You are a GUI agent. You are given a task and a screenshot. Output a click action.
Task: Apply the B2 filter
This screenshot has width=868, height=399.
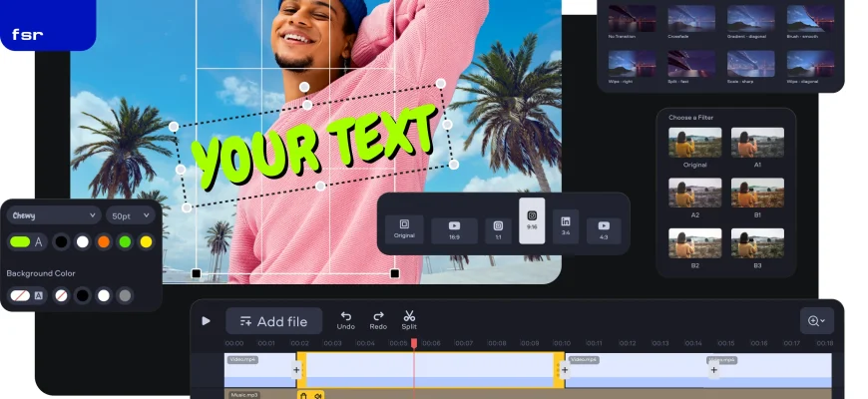694,243
